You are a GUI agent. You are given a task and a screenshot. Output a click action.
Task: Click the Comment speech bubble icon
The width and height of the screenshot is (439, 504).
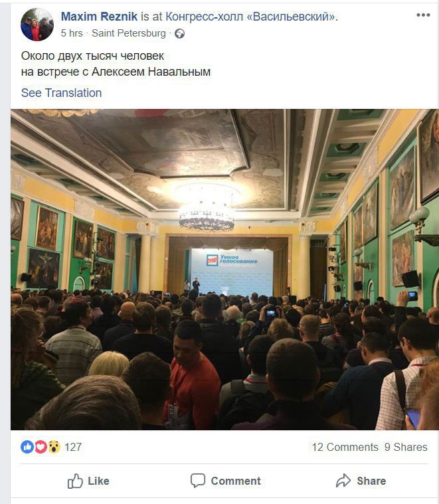[198, 481]
